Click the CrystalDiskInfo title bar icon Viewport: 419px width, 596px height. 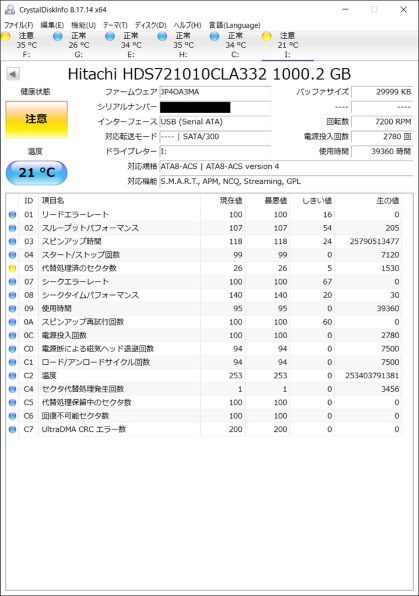pos(10,10)
